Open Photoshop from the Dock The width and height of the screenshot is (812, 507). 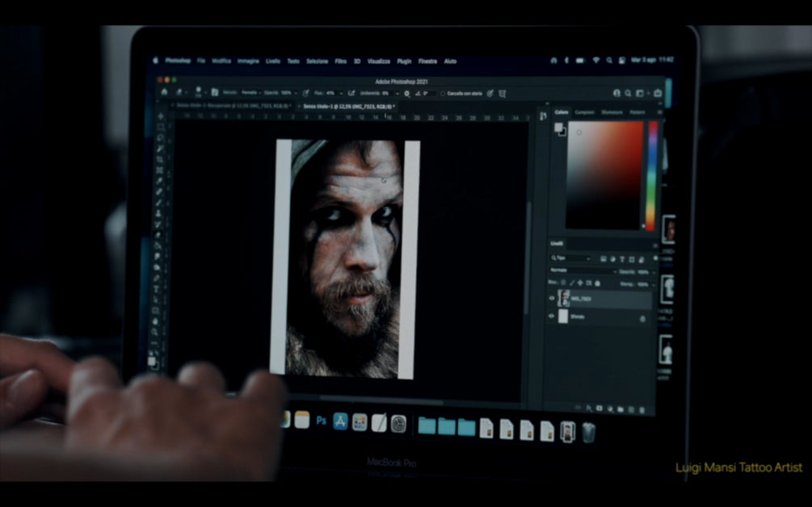tap(322, 421)
